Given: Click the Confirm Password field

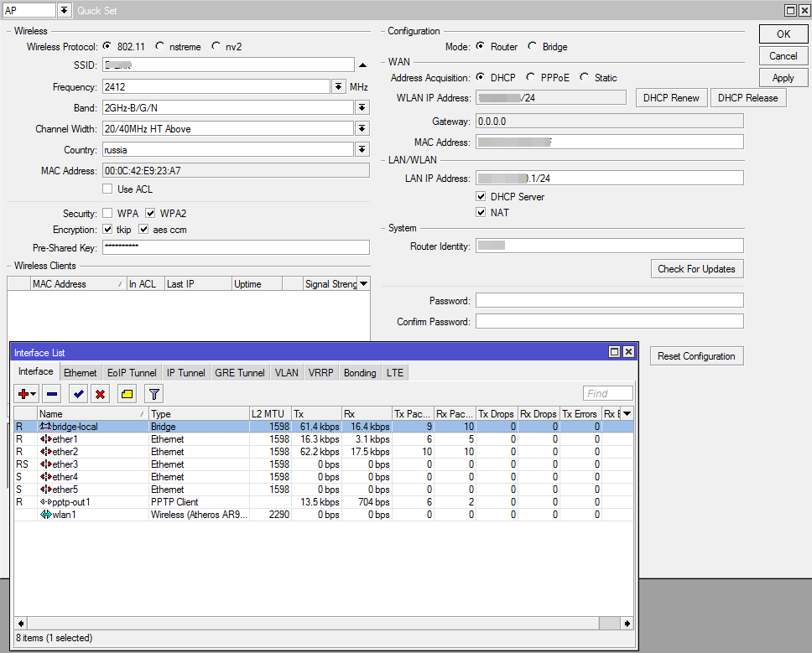Looking at the screenshot, I should (x=610, y=321).
